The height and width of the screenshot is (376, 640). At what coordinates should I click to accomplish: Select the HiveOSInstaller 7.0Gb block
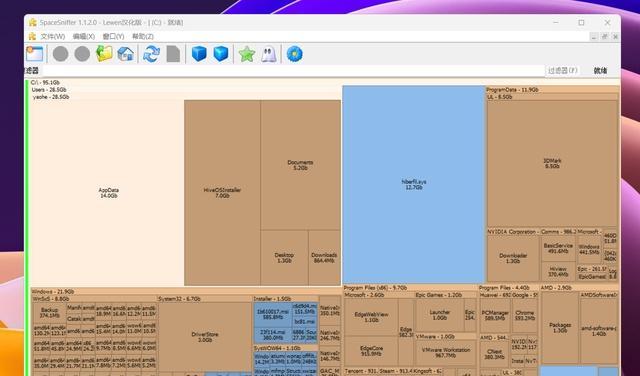(x=222, y=193)
